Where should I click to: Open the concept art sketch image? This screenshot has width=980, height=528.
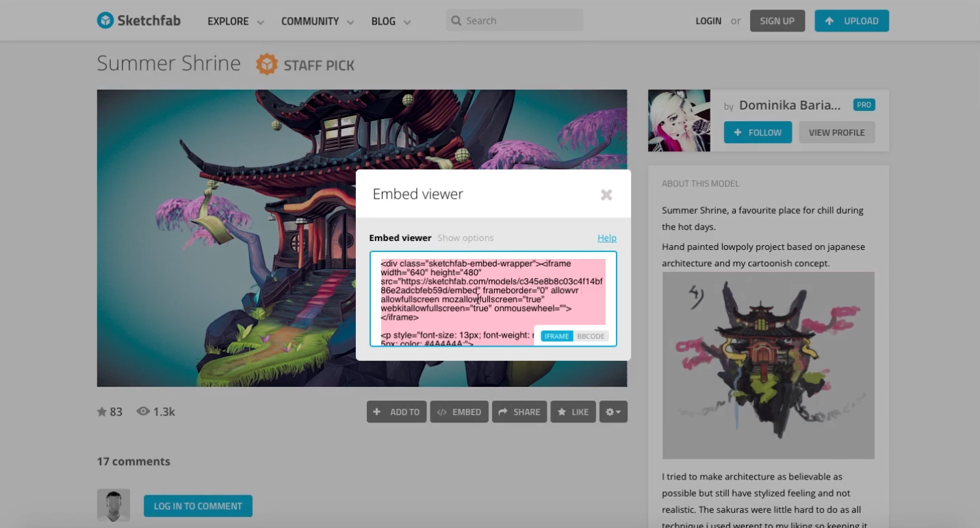pos(769,365)
